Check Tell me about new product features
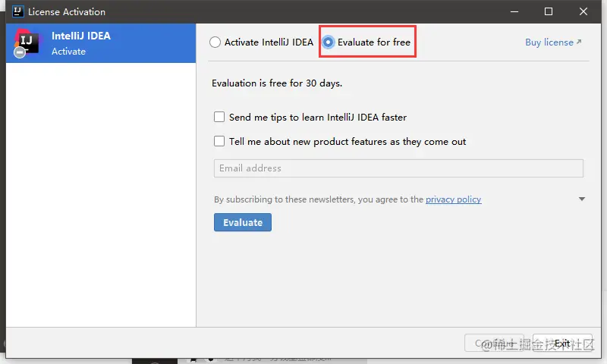The width and height of the screenshot is (607, 364). [x=219, y=141]
